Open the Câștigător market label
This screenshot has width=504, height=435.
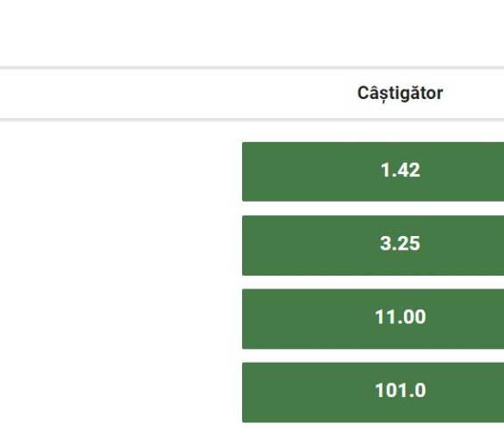(x=400, y=94)
